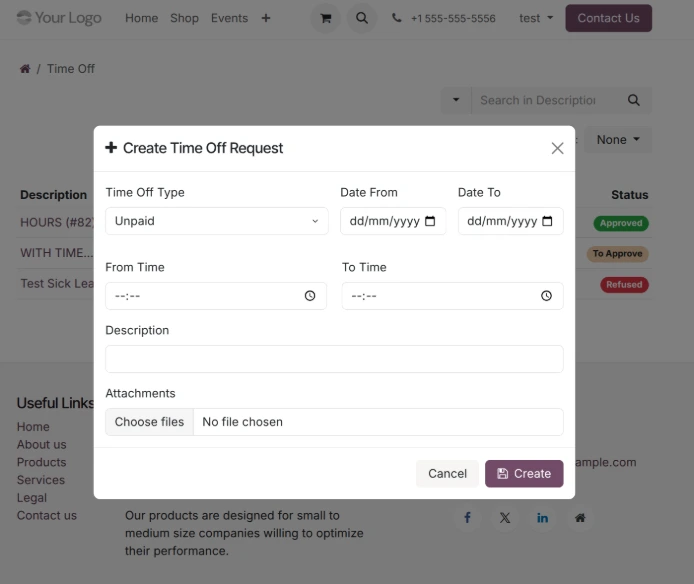This screenshot has height=584, width=694.
Task: Click the plus icon in navbar
Action: pos(265,18)
